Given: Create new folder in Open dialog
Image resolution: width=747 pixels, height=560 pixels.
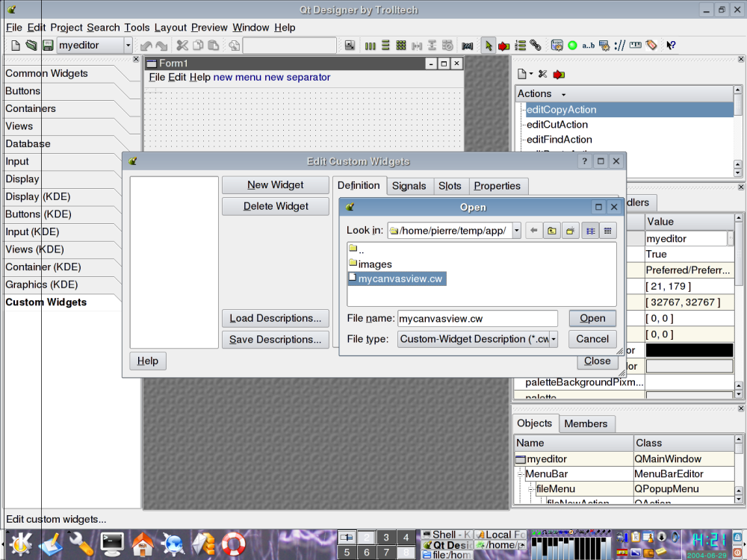Looking at the screenshot, I should [x=570, y=231].
